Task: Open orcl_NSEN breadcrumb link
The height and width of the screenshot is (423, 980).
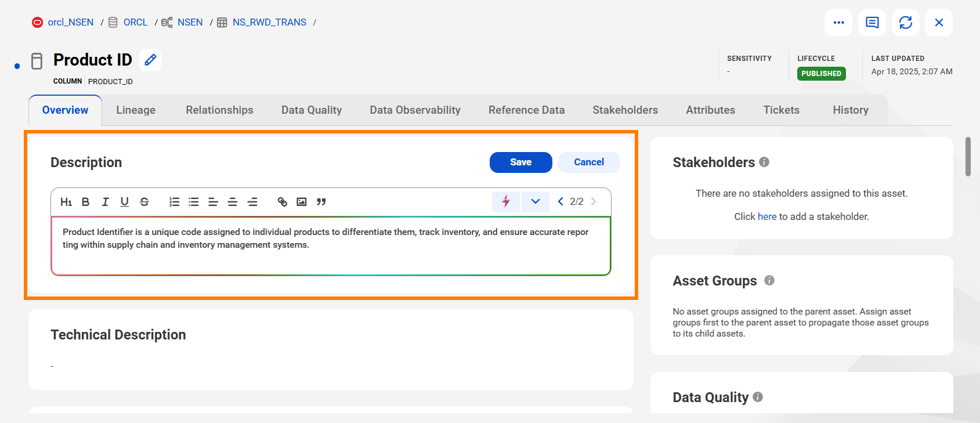Action: 70,22
